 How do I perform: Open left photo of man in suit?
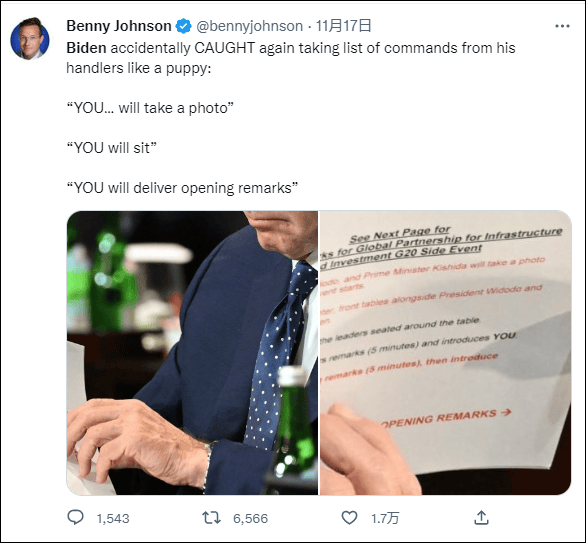click(x=192, y=353)
